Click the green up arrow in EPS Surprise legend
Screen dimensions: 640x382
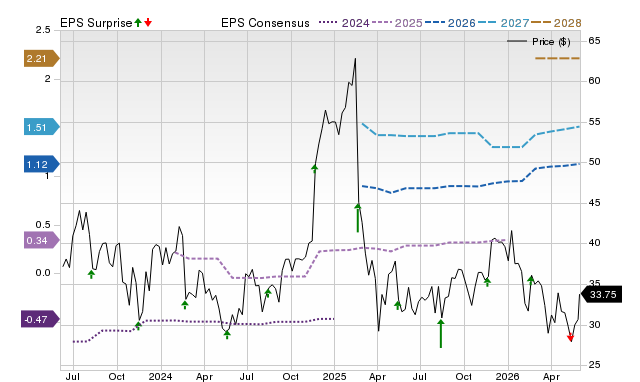tap(138, 22)
